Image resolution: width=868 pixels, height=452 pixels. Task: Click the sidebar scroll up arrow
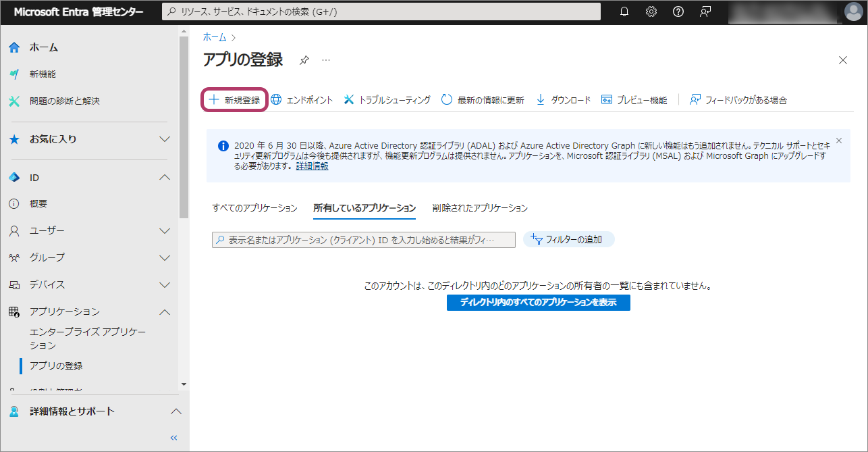[x=184, y=32]
